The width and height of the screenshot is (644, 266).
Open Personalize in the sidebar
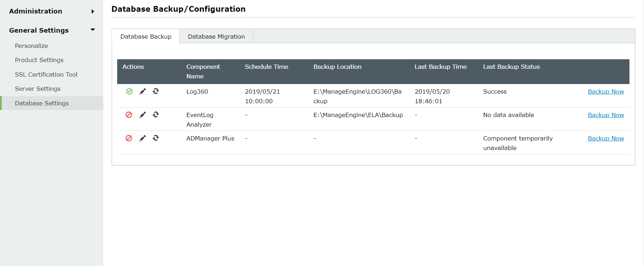pos(31,46)
